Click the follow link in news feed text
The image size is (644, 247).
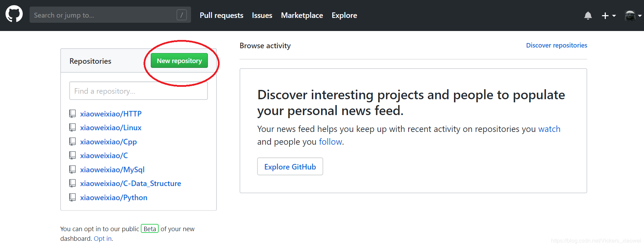tap(330, 142)
